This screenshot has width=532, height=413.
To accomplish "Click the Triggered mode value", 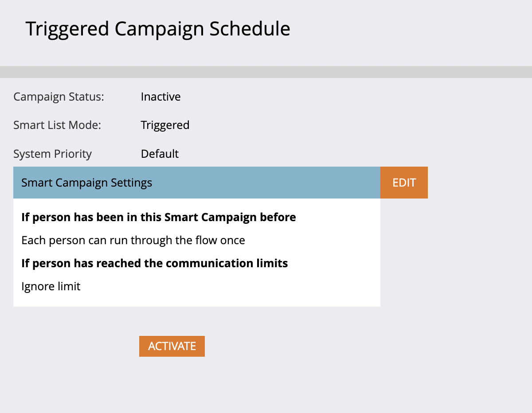I will pyautogui.click(x=165, y=125).
